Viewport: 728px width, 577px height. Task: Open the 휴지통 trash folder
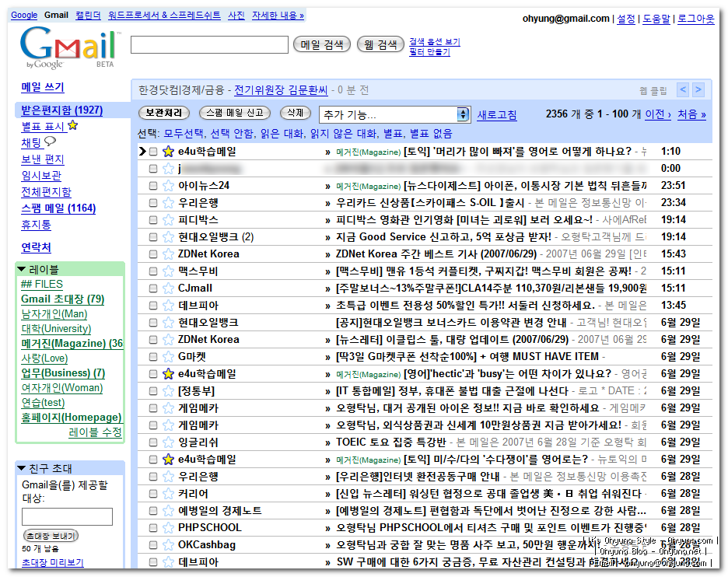[x=37, y=225]
